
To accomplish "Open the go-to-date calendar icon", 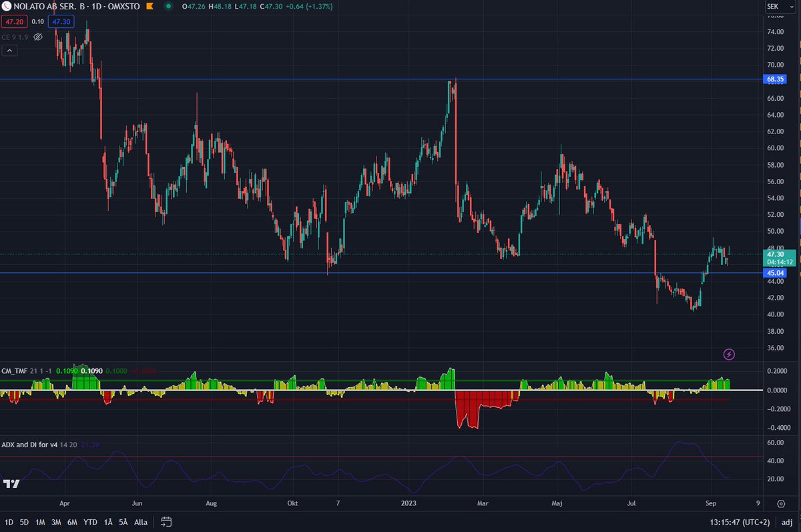I will [166, 521].
